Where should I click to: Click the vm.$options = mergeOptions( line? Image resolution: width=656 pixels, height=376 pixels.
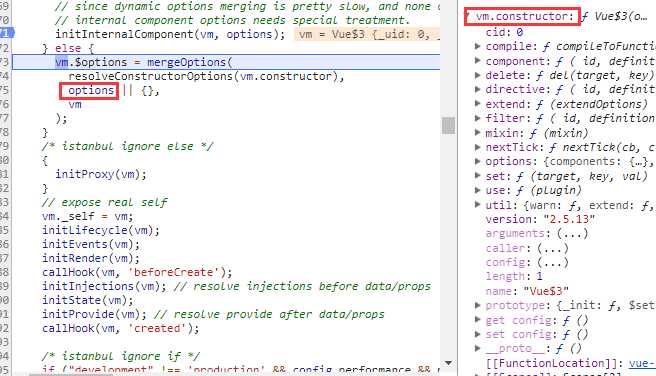(144, 62)
